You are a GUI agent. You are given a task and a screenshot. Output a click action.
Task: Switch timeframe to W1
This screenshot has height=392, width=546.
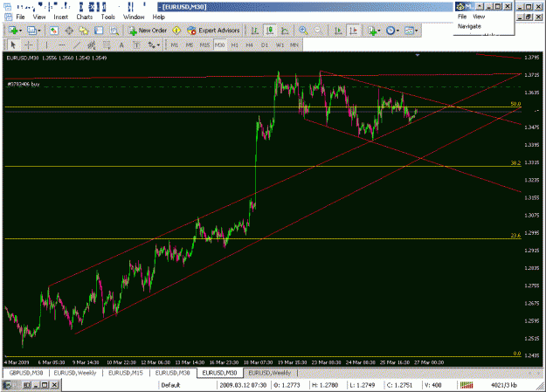click(280, 45)
